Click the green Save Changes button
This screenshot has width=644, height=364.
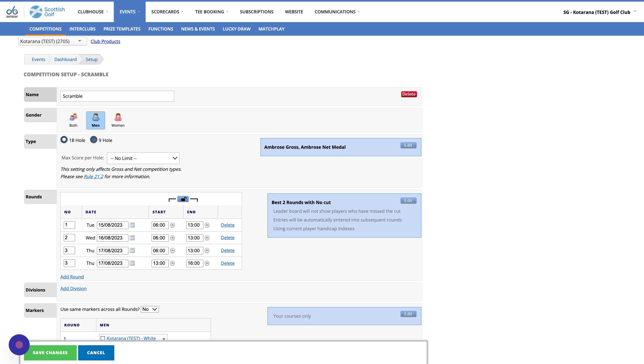point(50,353)
